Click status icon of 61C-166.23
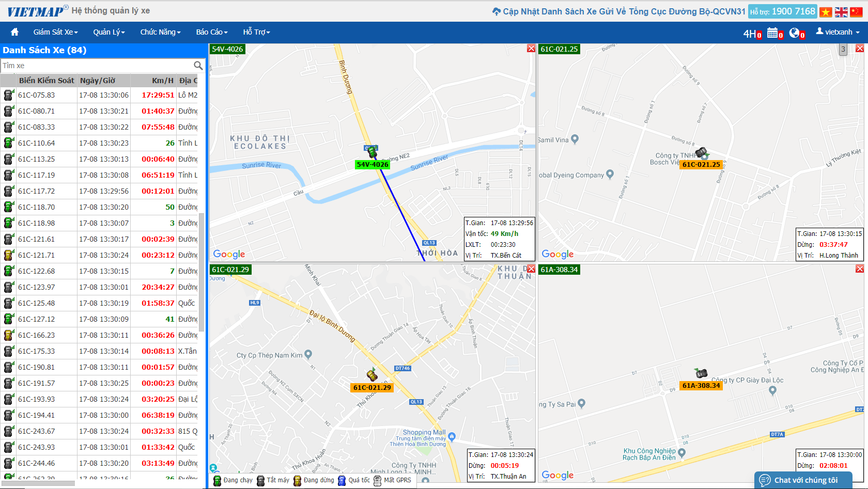The image size is (868, 489). coord(8,335)
